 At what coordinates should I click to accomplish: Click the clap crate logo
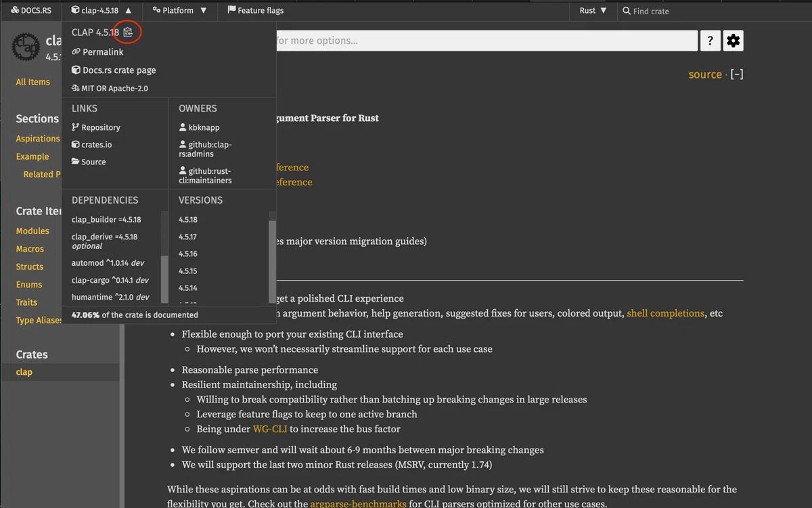(27, 46)
